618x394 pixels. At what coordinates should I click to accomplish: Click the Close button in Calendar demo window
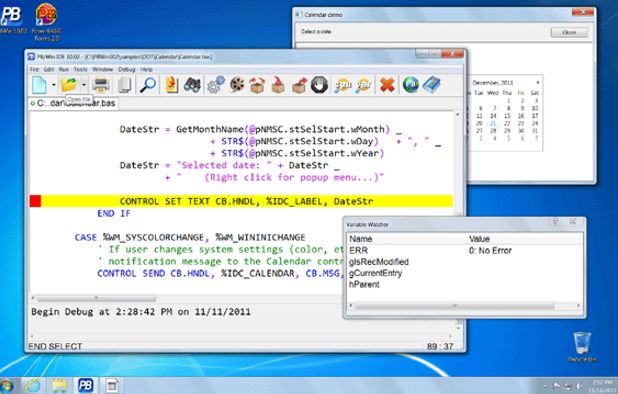(569, 32)
